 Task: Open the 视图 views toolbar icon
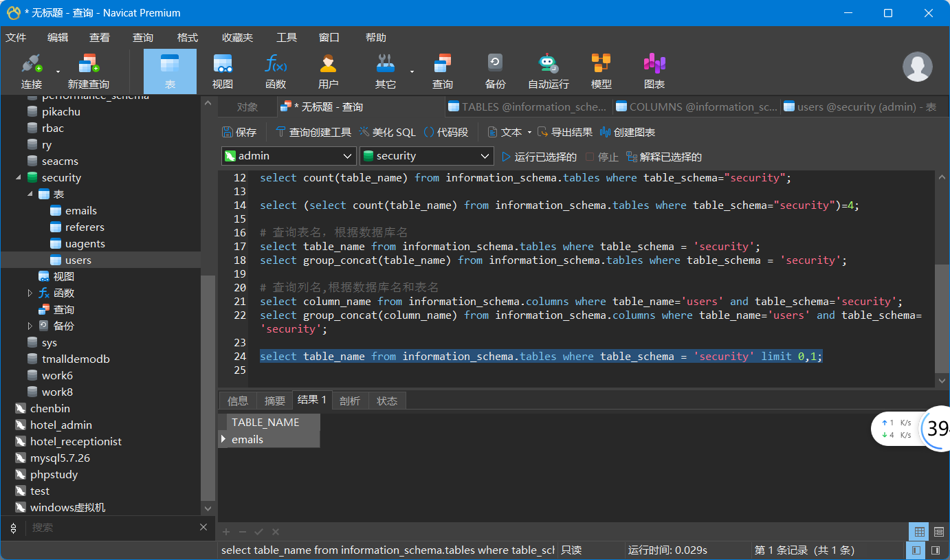[223, 71]
